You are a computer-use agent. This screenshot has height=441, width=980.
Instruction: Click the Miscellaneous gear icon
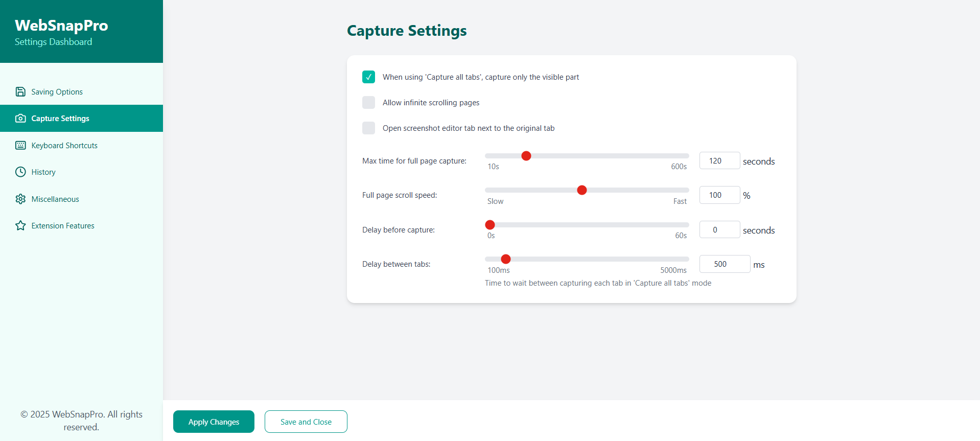coord(20,199)
